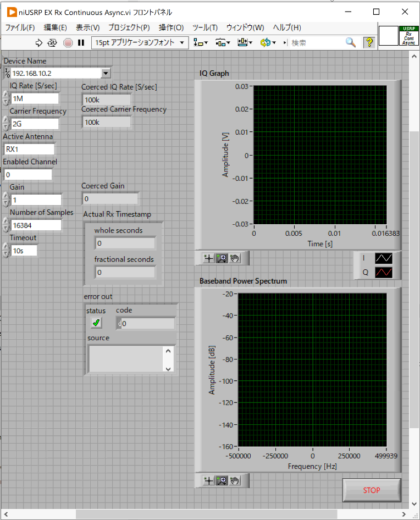The image size is (420, 520).
Task: Click the error code display format glyph
Action: point(119,323)
